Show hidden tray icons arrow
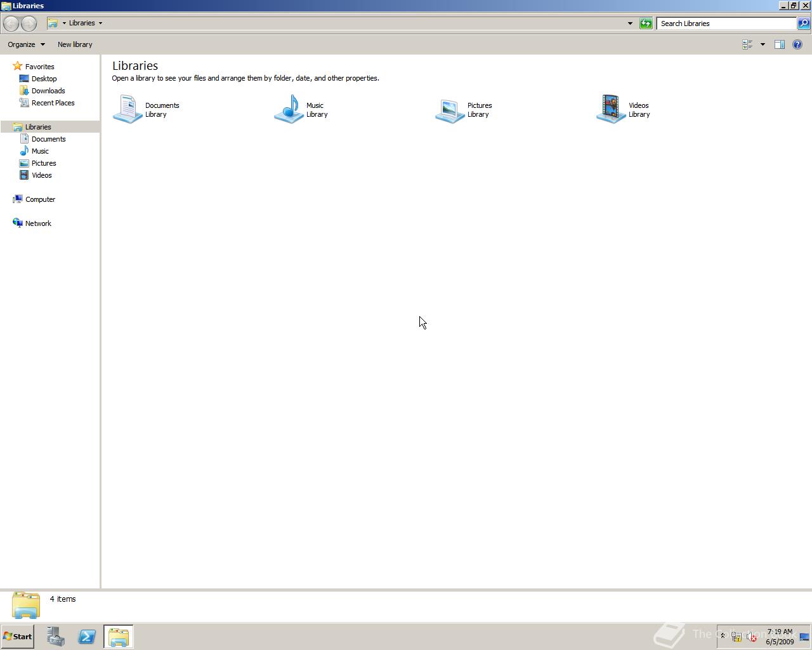Screen dimensions: 812x650 click(723, 637)
